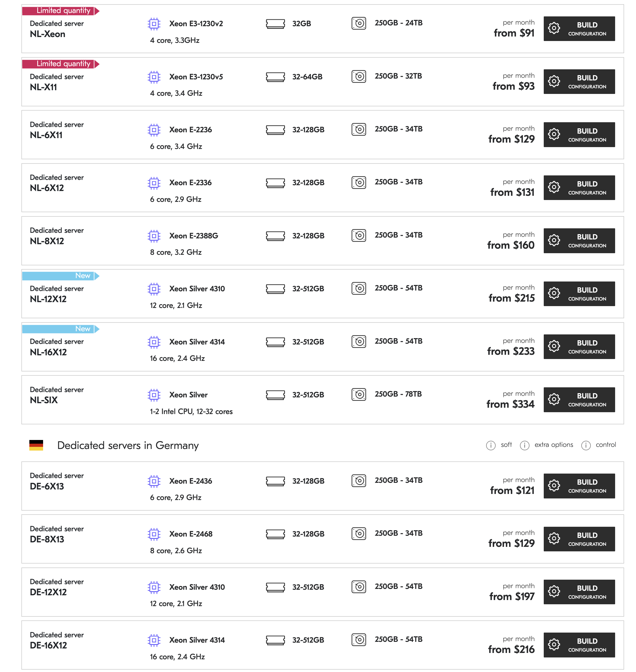Click the control info icon
Viewport: 636px width, 672px height.
pos(586,446)
